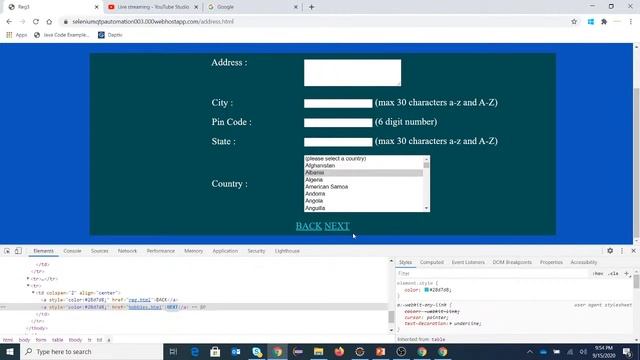Open the Performance tab in DevTools
640x360 pixels.
point(161,251)
